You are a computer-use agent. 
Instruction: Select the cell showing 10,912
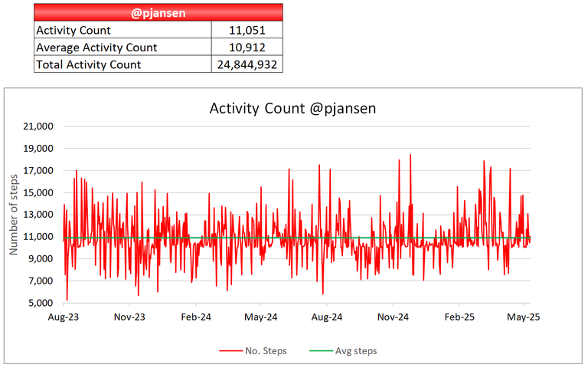point(247,47)
